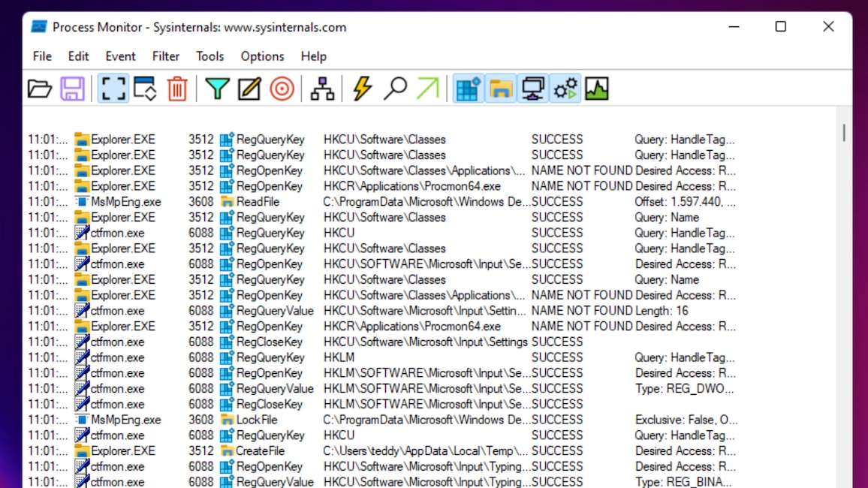Open the Options menu

pos(262,56)
